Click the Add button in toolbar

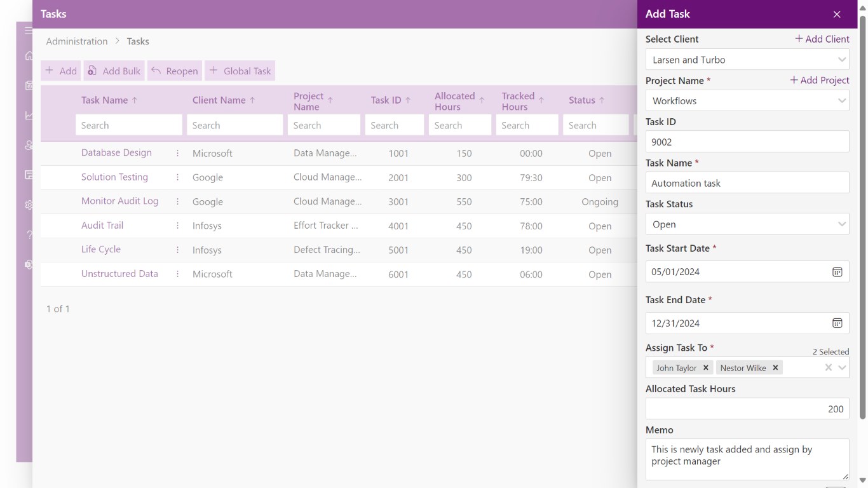[x=61, y=71]
